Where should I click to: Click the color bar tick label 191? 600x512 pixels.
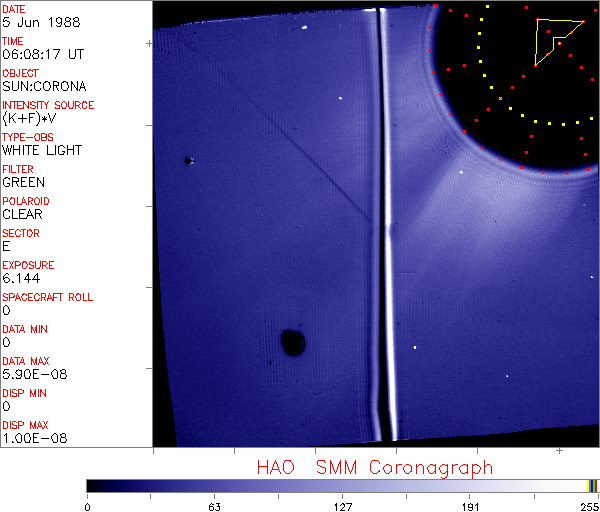click(x=471, y=507)
